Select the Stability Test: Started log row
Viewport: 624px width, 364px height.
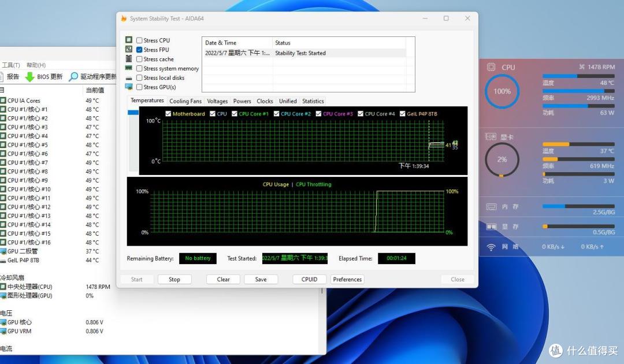tap(304, 53)
